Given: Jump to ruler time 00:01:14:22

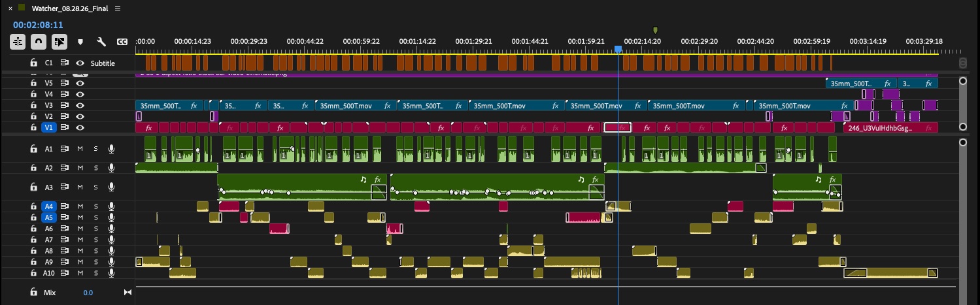Looking at the screenshot, I should click(x=418, y=41).
